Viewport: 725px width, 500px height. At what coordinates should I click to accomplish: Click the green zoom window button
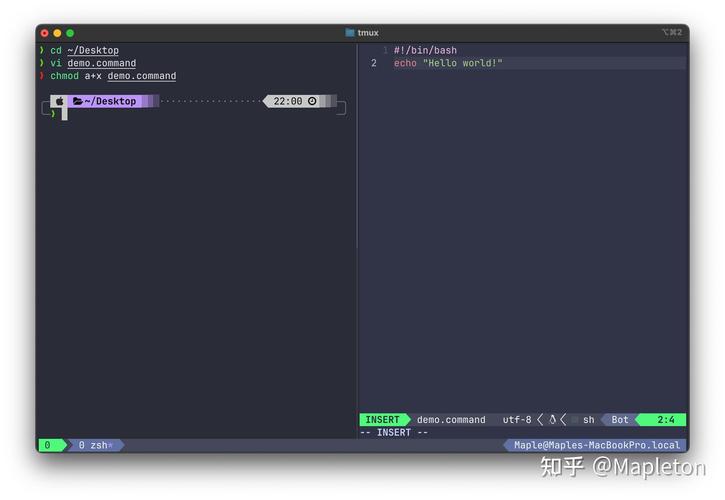(x=70, y=33)
